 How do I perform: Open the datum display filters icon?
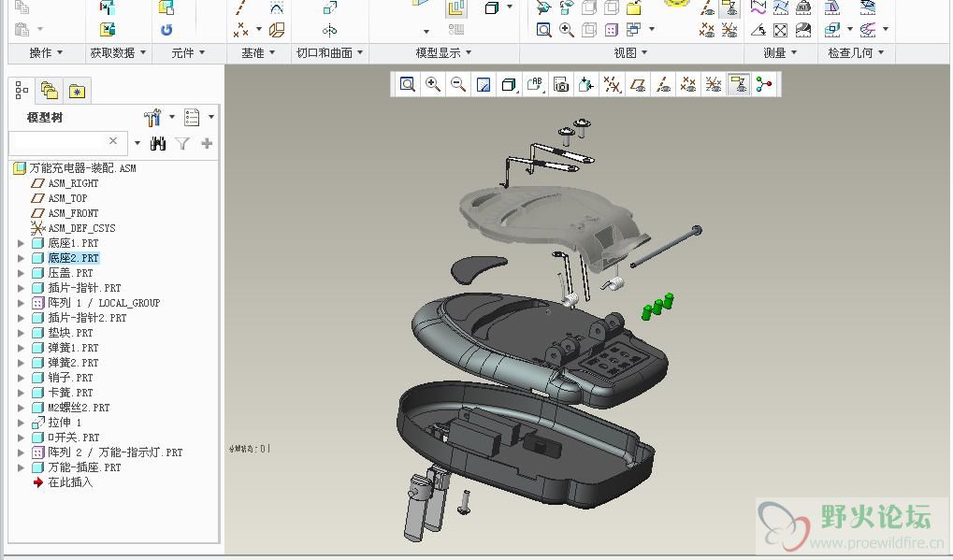[x=612, y=84]
